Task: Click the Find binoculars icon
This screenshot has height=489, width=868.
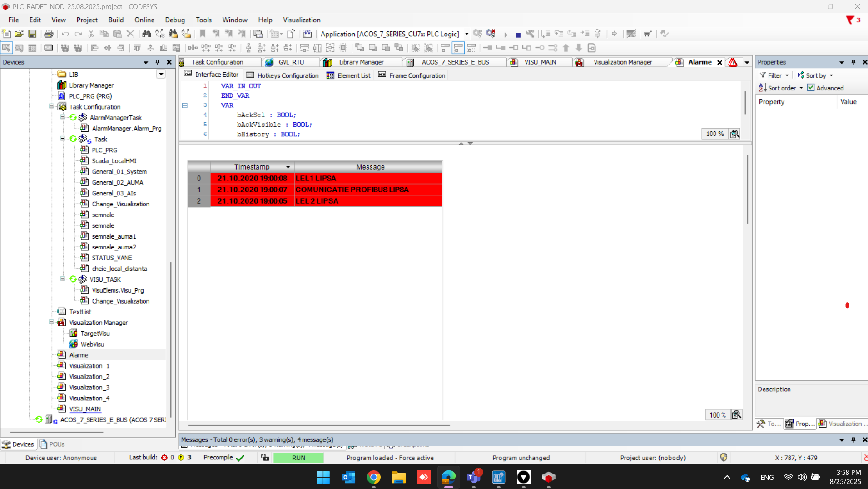Action: point(146,34)
